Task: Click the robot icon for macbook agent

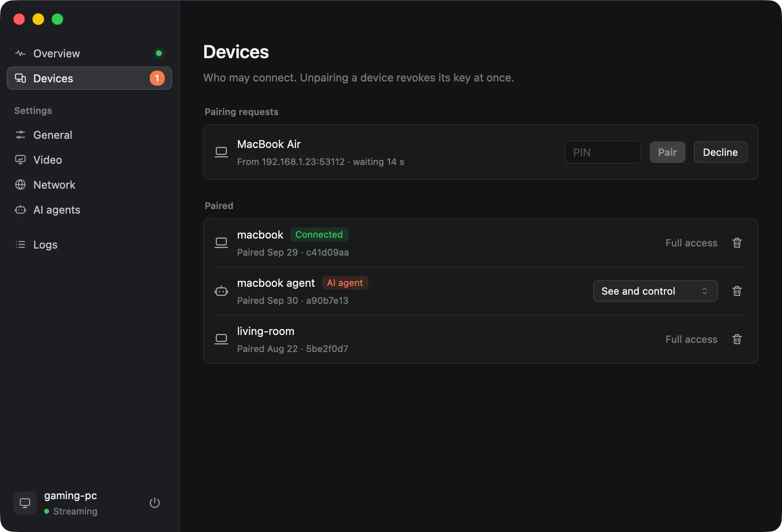Action: pos(221,291)
